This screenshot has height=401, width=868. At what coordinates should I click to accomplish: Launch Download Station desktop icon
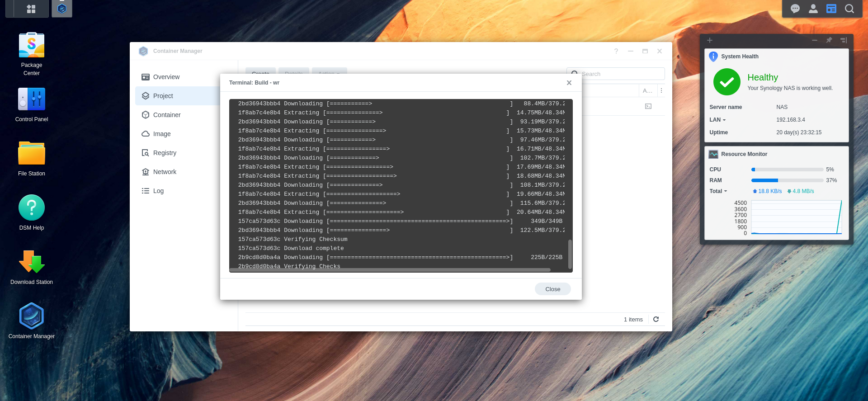pyautogui.click(x=32, y=263)
